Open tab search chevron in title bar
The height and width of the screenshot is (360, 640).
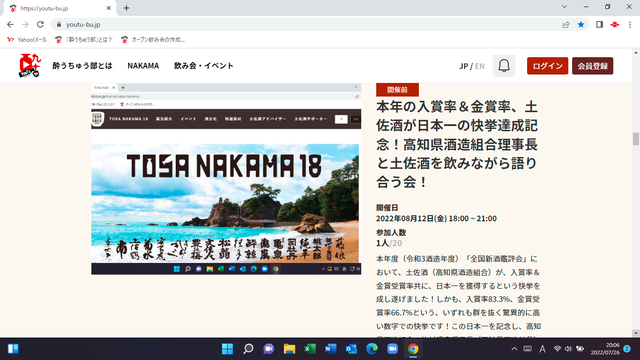[564, 7]
